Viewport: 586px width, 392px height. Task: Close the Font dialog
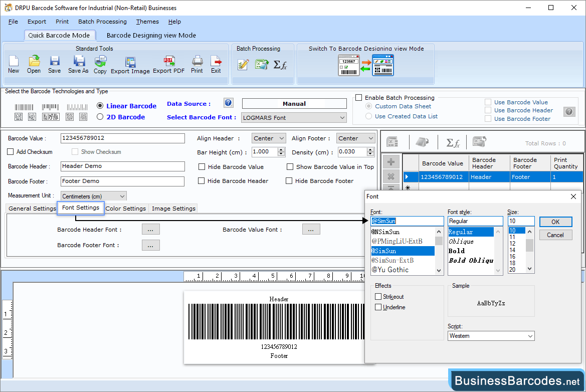[573, 197]
